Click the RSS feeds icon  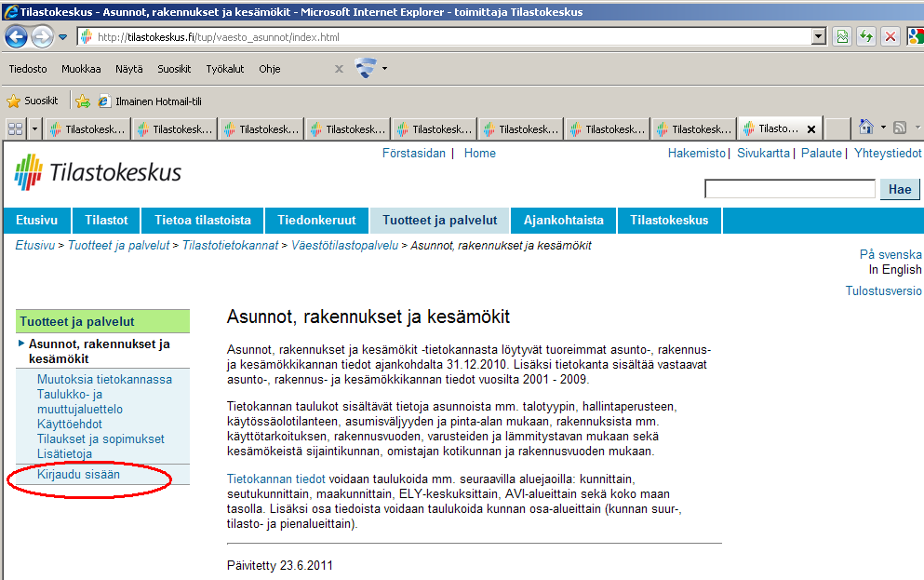coord(900,128)
